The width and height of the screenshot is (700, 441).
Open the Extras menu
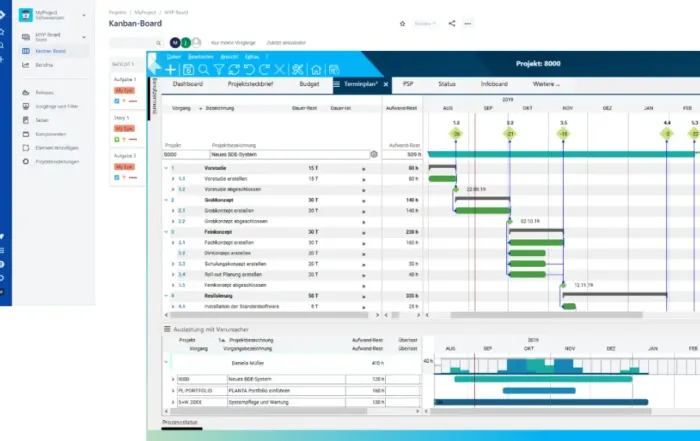tap(252, 57)
